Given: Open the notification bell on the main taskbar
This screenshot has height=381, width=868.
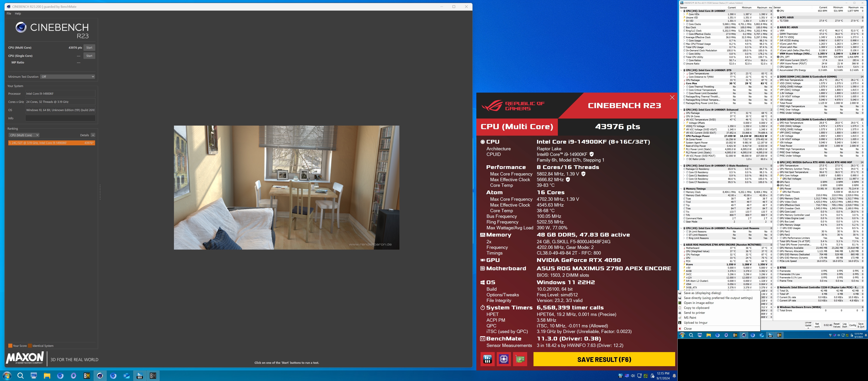Looking at the screenshot, I should tap(674, 376).
